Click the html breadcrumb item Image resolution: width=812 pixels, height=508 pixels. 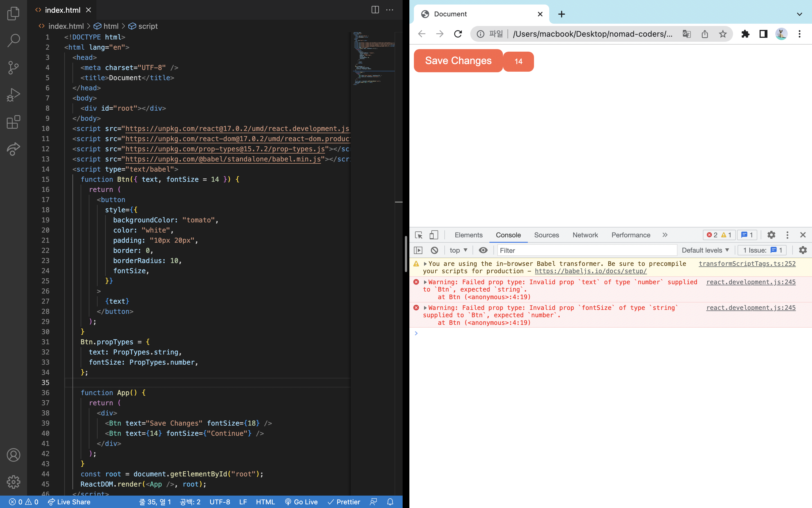(x=106, y=26)
